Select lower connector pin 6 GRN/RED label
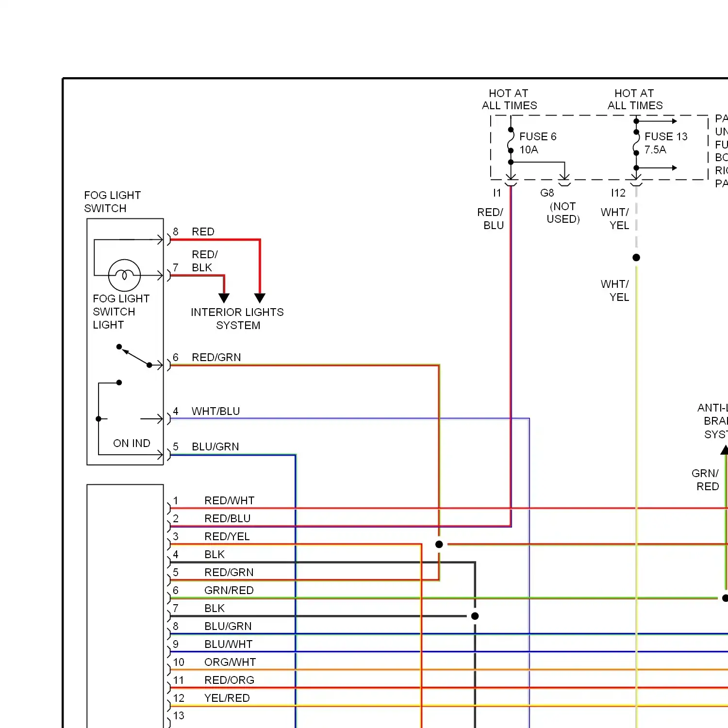 click(x=229, y=590)
